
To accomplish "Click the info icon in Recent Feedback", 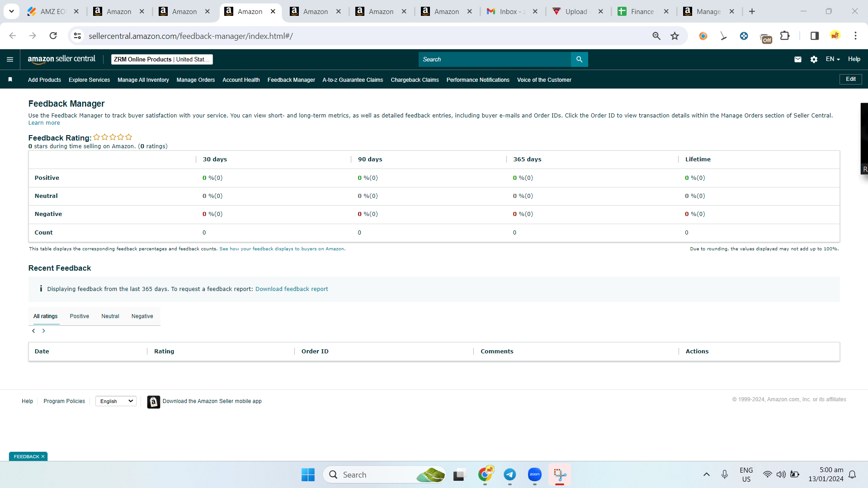I will click(41, 289).
